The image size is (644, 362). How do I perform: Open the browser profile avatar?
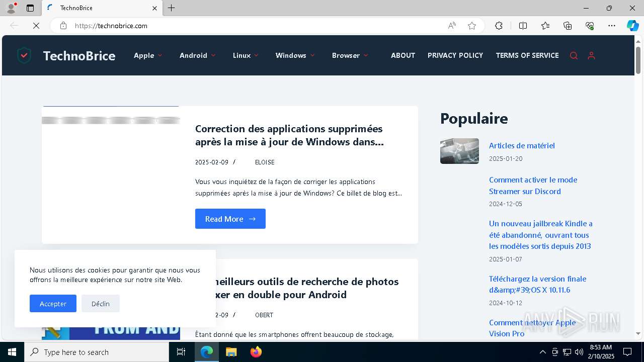click(11, 8)
